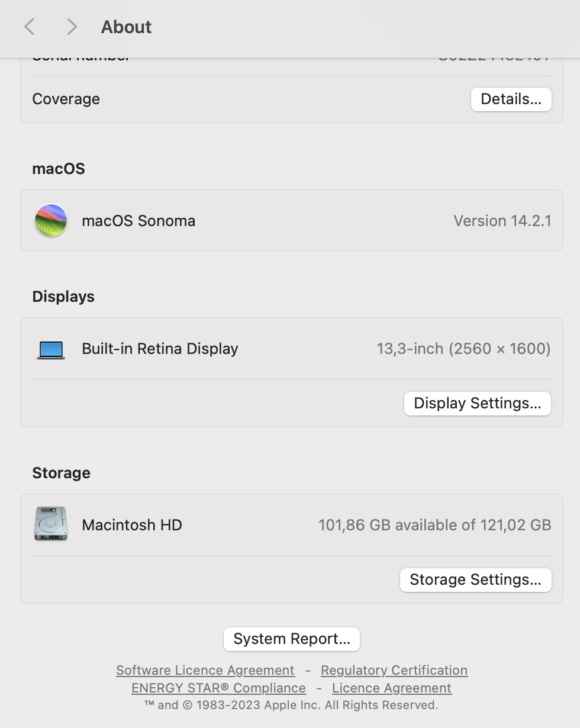Select the Built-in Retina Display label
Screen dimensions: 580x728
(160, 349)
